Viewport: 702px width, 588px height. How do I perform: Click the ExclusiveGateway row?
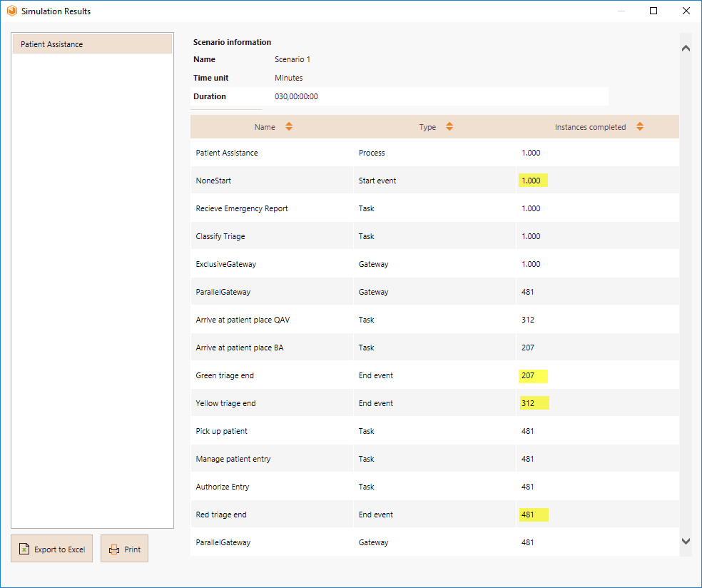coord(434,264)
